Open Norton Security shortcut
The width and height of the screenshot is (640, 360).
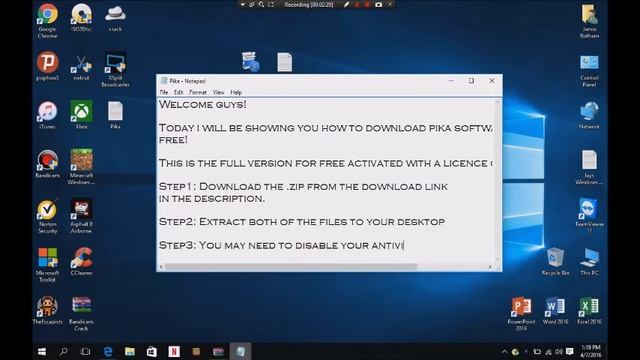pos(47,216)
